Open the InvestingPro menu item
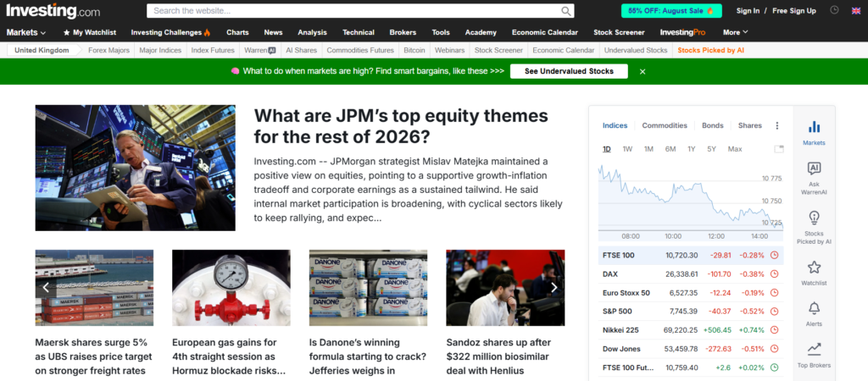868x381 pixels. tap(682, 33)
